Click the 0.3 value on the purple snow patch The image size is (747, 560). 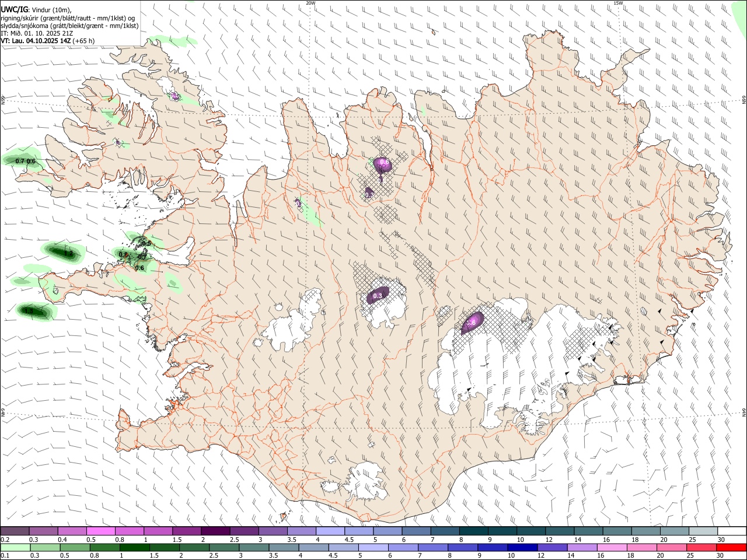pyautogui.click(x=378, y=296)
